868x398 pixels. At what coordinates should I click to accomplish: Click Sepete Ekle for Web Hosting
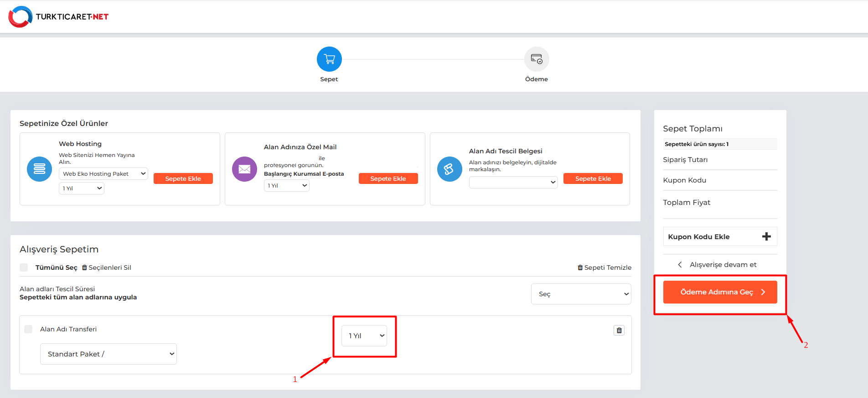[183, 178]
